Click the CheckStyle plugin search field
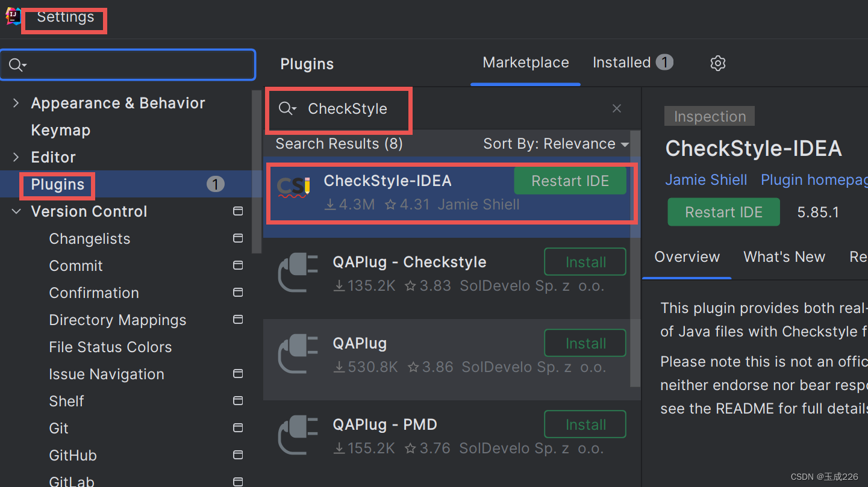This screenshot has height=487, width=868. 452,109
